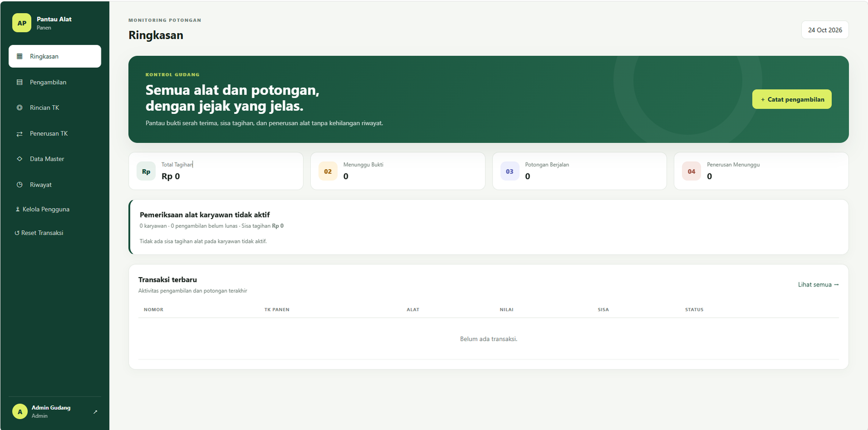Select Reset Transaksi in the sidebar

click(55, 233)
